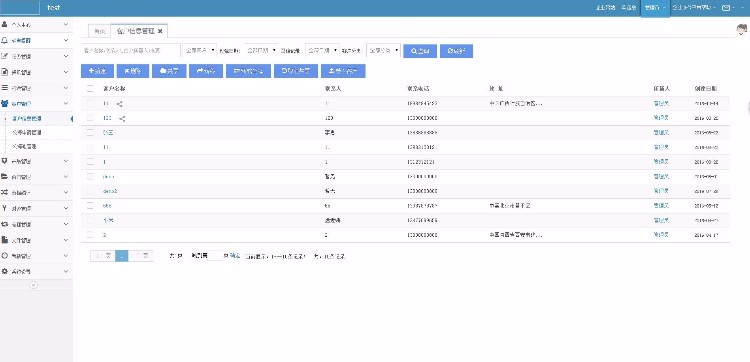Open the mail envelope icon in top bar
The image size is (750, 362).
click(726, 8)
